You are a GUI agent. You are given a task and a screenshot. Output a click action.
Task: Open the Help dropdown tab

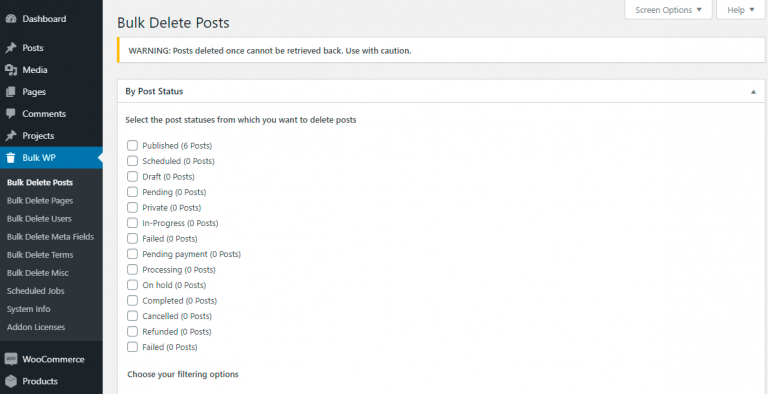coord(741,10)
